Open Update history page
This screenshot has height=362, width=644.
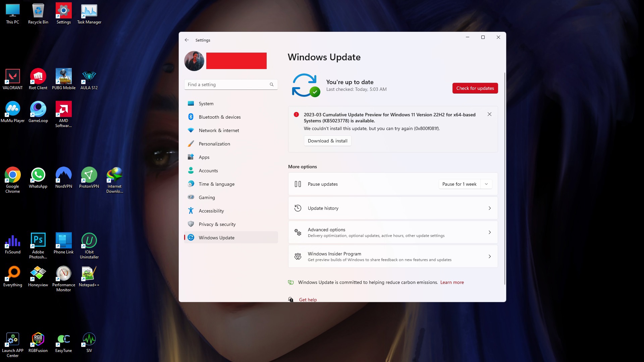point(393,208)
